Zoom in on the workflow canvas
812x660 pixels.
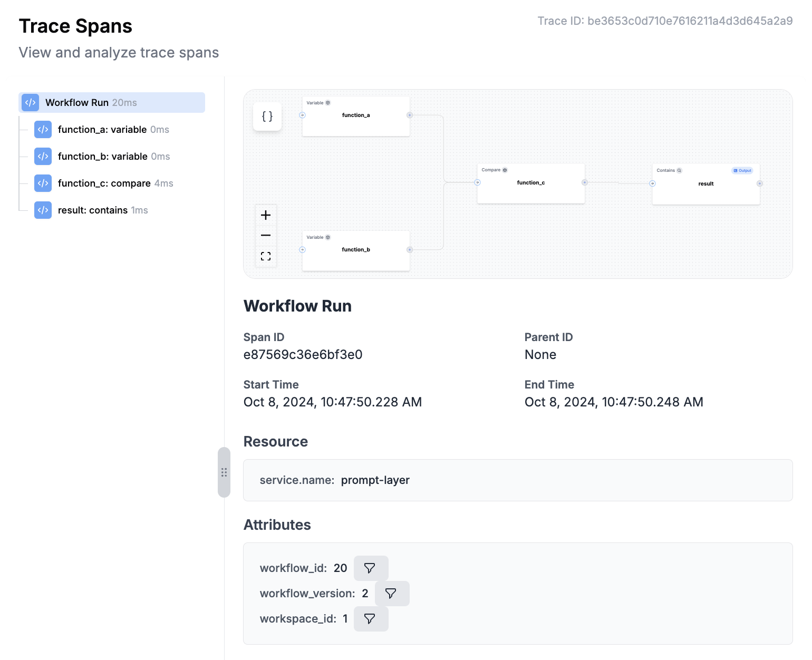pos(266,215)
